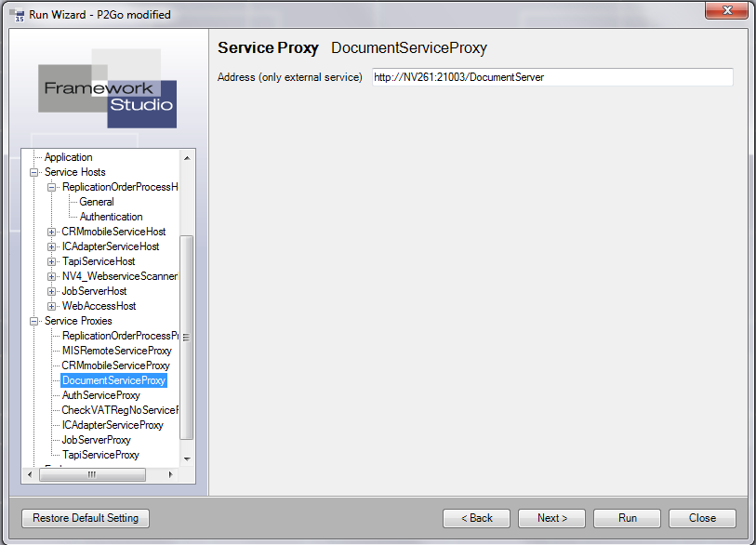Image resolution: width=756 pixels, height=545 pixels.
Task: Select ReplicationOrderProcessH host item
Action: point(120,187)
